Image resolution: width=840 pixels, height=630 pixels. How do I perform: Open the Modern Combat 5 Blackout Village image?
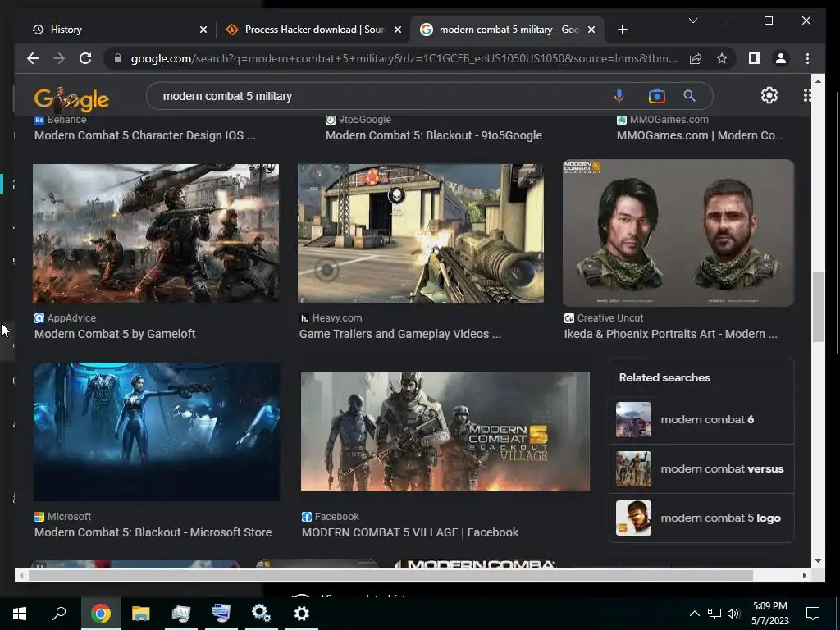point(445,431)
